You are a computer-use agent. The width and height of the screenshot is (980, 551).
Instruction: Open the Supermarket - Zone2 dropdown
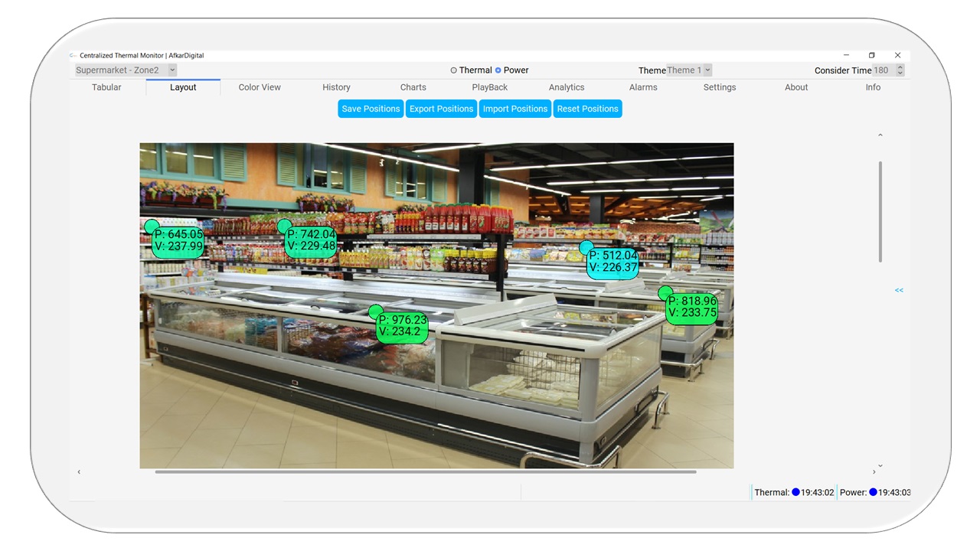pyautogui.click(x=126, y=70)
